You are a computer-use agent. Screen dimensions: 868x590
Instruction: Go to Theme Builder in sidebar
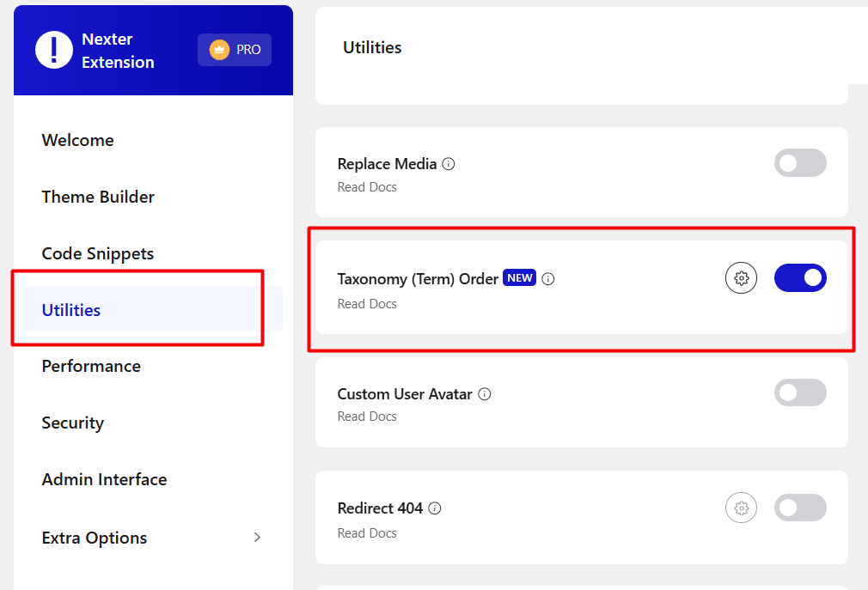pyautogui.click(x=98, y=197)
